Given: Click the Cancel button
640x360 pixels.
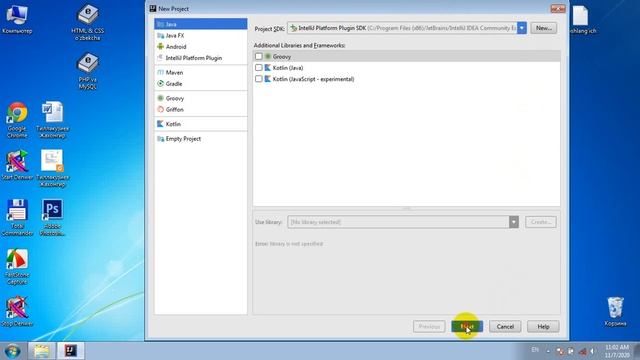Looking at the screenshot, I should (x=505, y=327).
